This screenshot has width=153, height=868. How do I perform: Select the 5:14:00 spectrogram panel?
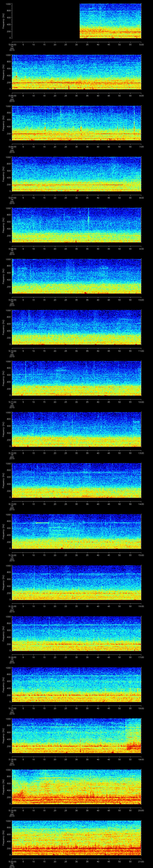(x=76, y=531)
